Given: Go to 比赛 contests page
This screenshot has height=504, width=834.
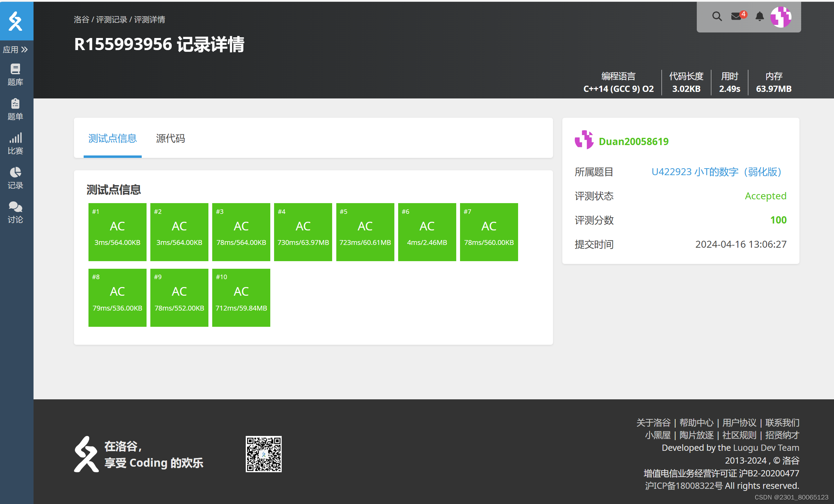Looking at the screenshot, I should pyautogui.click(x=15, y=144).
